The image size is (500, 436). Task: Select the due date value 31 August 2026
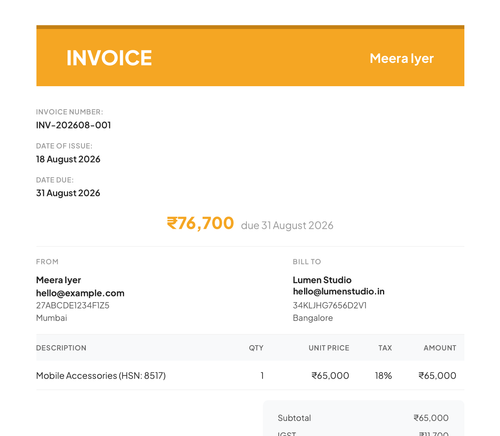click(x=68, y=193)
